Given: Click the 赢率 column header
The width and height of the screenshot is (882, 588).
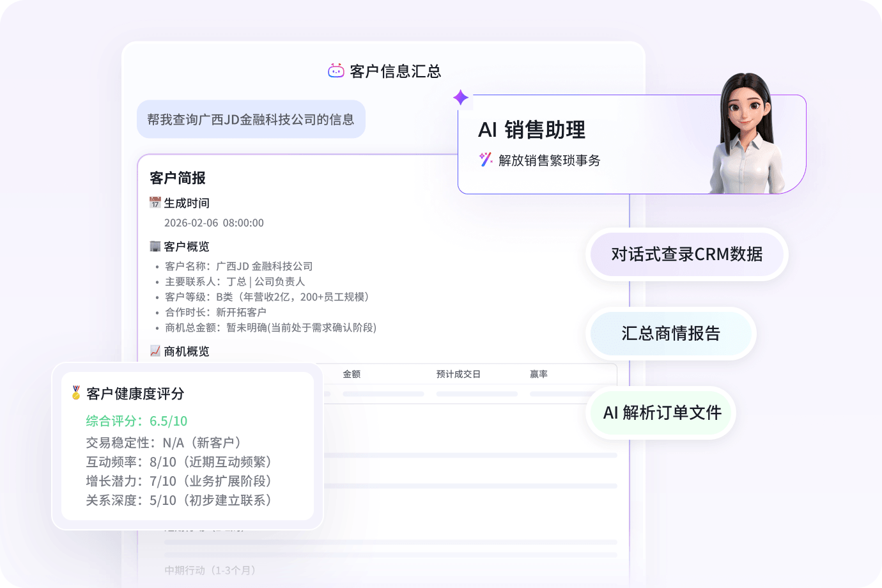Looking at the screenshot, I should (x=539, y=374).
